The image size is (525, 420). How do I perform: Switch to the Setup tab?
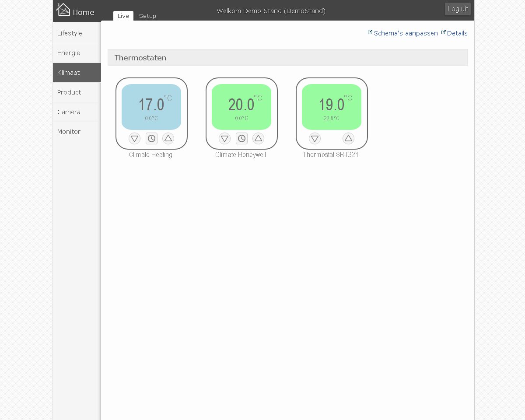pyautogui.click(x=147, y=16)
